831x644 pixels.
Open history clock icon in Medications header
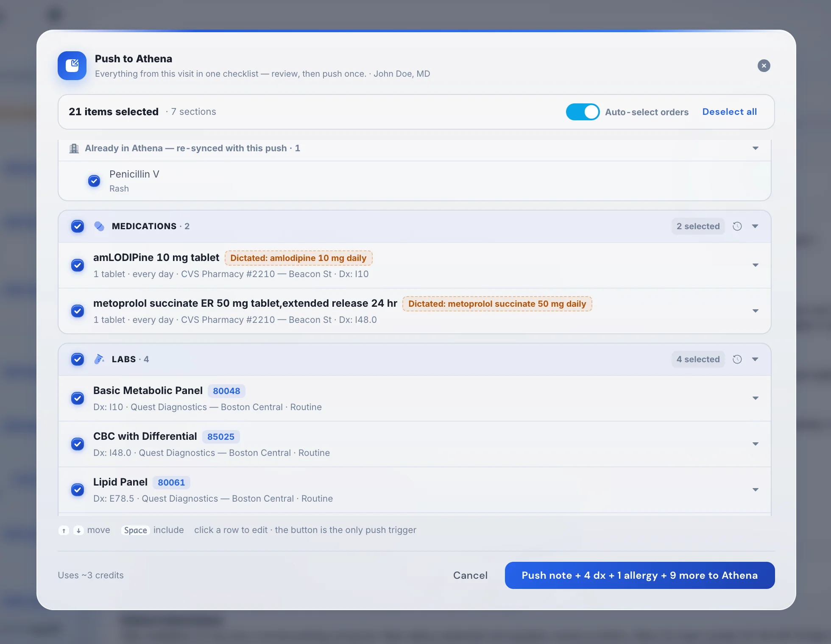[737, 226]
